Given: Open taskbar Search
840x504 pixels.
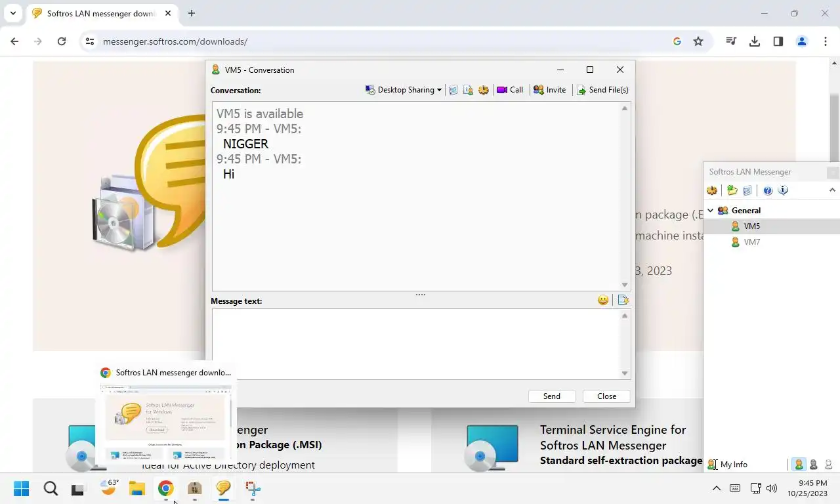Looking at the screenshot, I should [51, 488].
